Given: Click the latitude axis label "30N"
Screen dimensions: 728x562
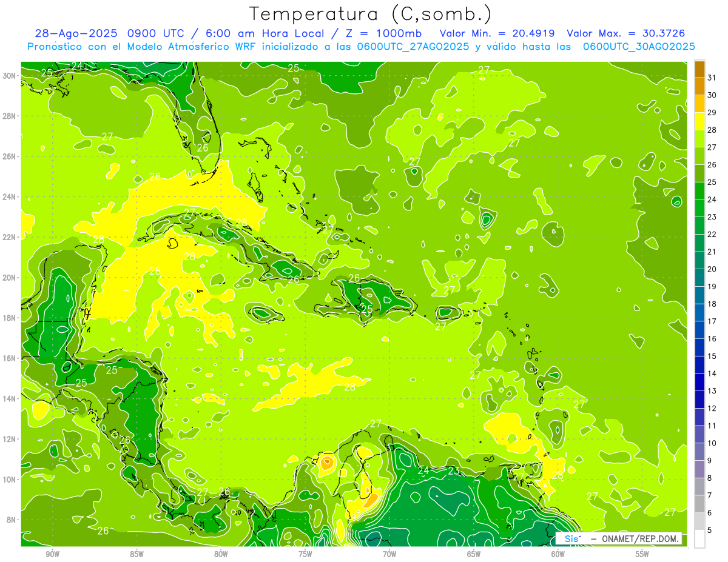Looking at the screenshot, I should coord(10,76).
